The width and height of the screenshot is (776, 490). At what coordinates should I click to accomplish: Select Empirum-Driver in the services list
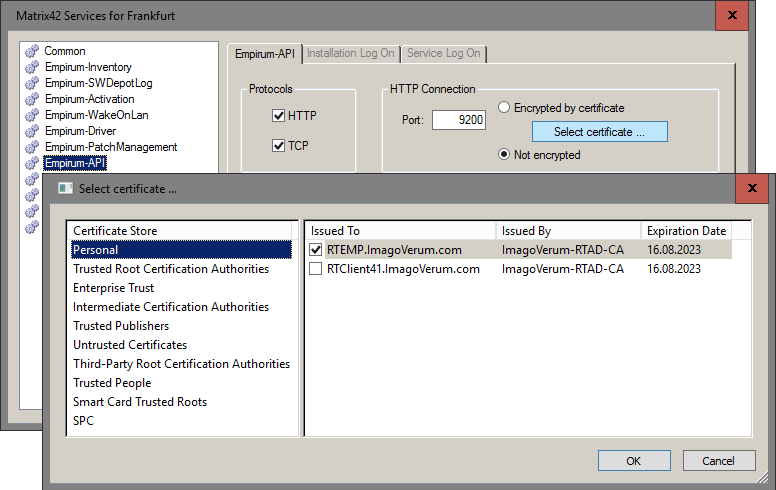[80, 131]
